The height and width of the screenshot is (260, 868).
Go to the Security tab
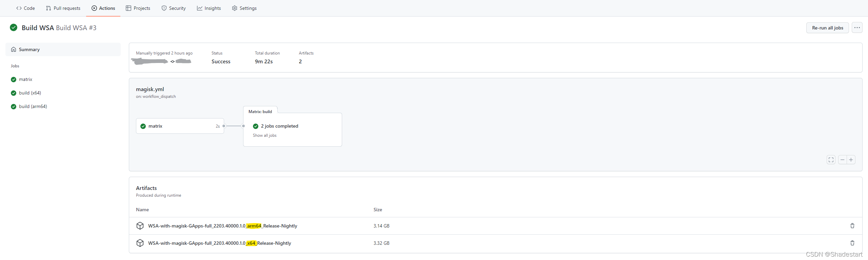(174, 8)
